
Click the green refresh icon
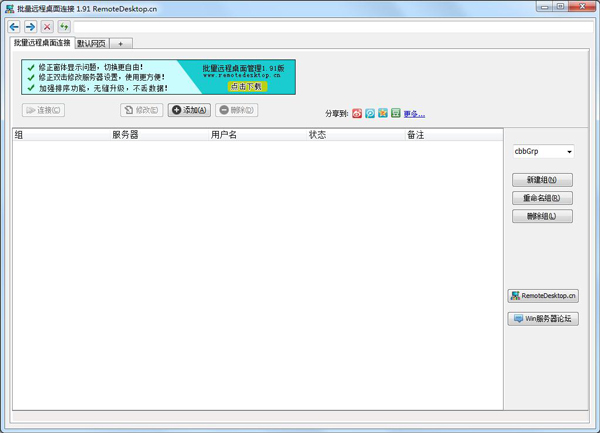tap(64, 27)
